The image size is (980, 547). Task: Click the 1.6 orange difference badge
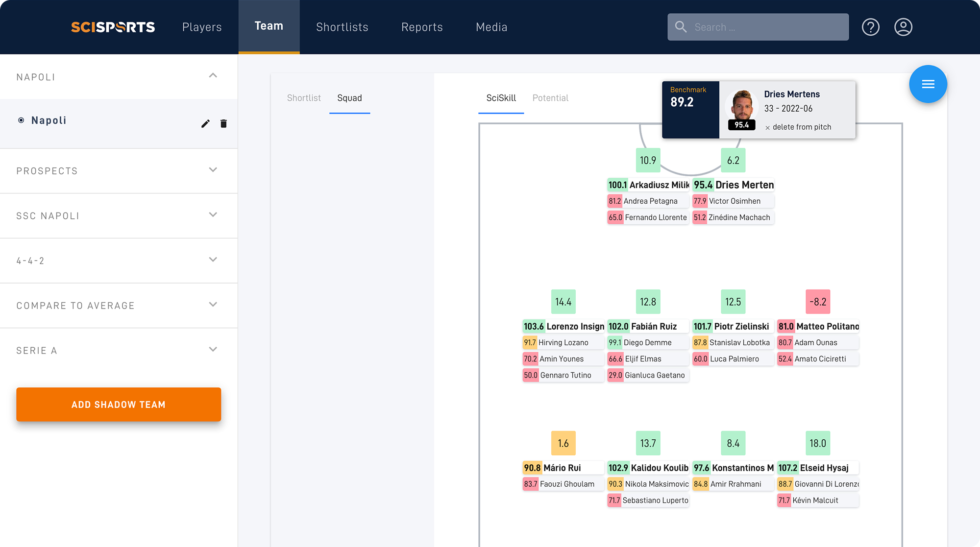[x=563, y=443]
